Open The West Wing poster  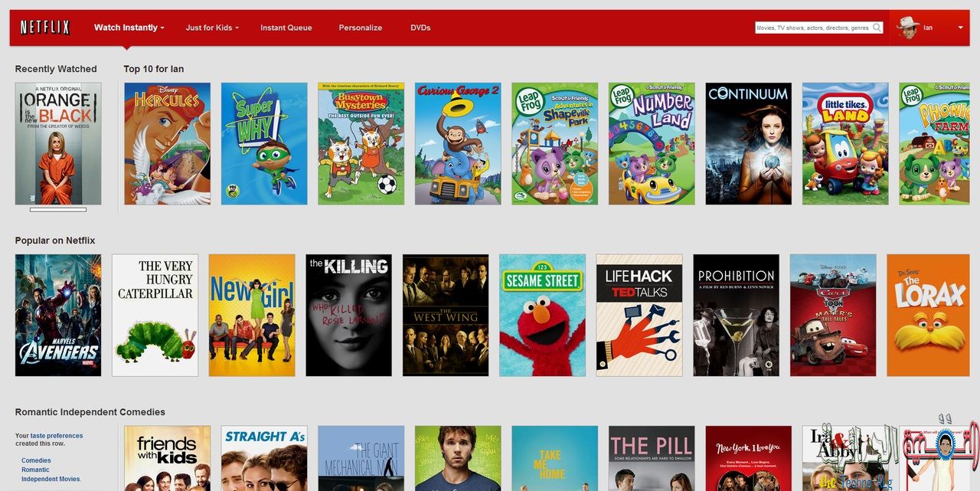tap(446, 316)
